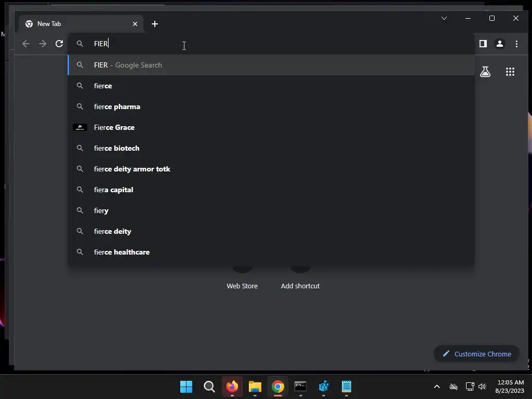
Task: Click the OneDrive cloud tray icon
Action: click(x=454, y=387)
